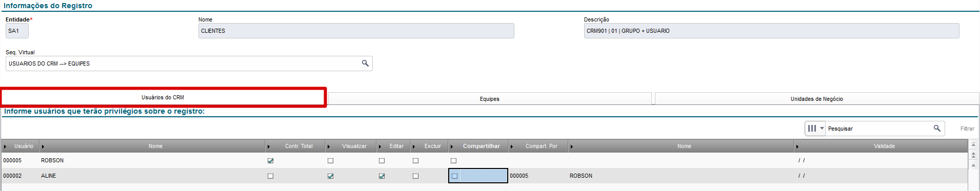Open the Equipes tab
980x191 pixels.
490,99
